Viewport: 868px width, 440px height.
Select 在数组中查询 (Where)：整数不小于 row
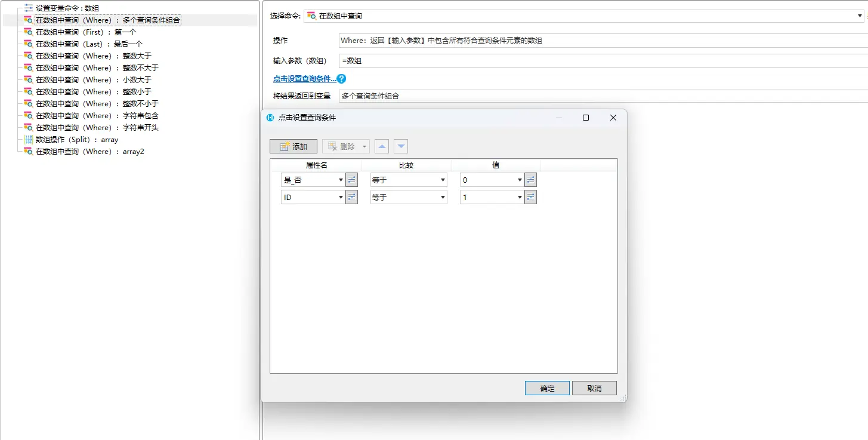[x=97, y=104]
